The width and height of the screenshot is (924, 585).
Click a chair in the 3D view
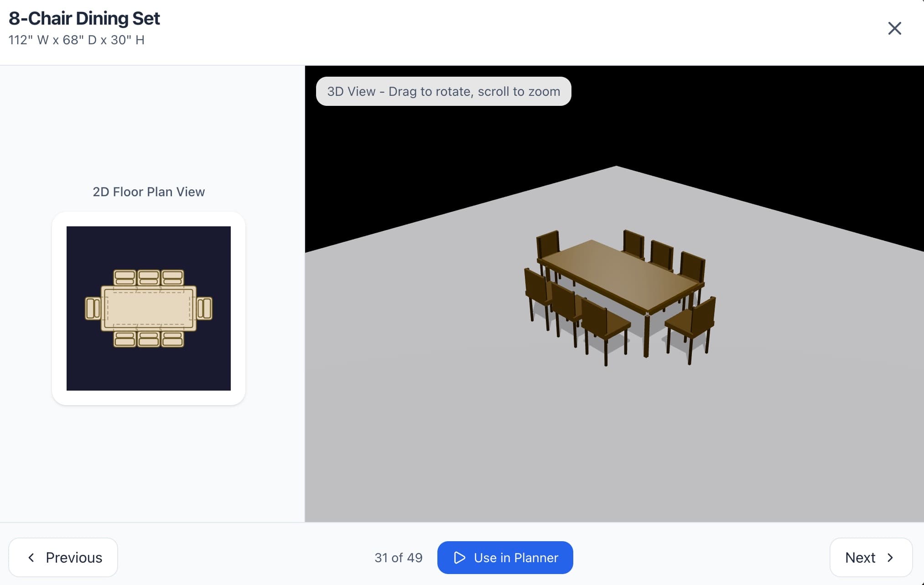(602, 319)
